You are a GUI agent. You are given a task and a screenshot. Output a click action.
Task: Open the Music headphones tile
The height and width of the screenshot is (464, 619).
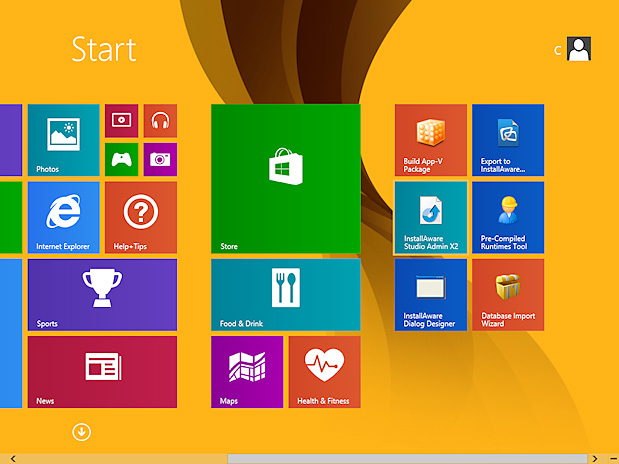click(x=160, y=121)
